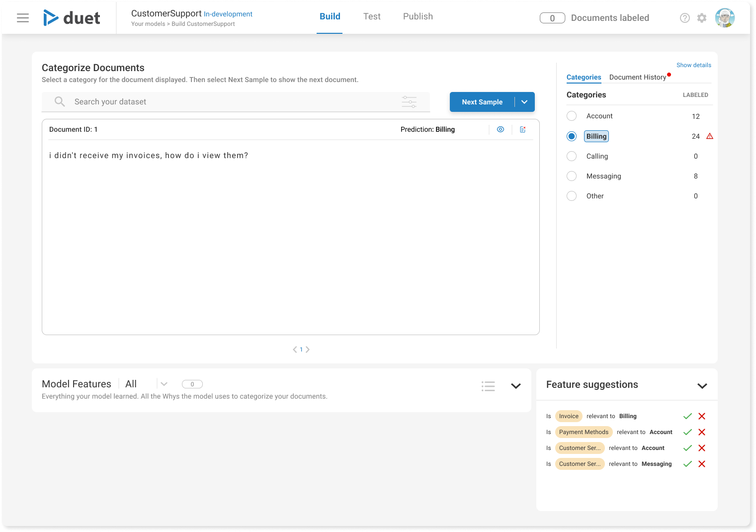Open the help question mark icon
Viewport: 756px width, 532px height.
click(x=685, y=18)
